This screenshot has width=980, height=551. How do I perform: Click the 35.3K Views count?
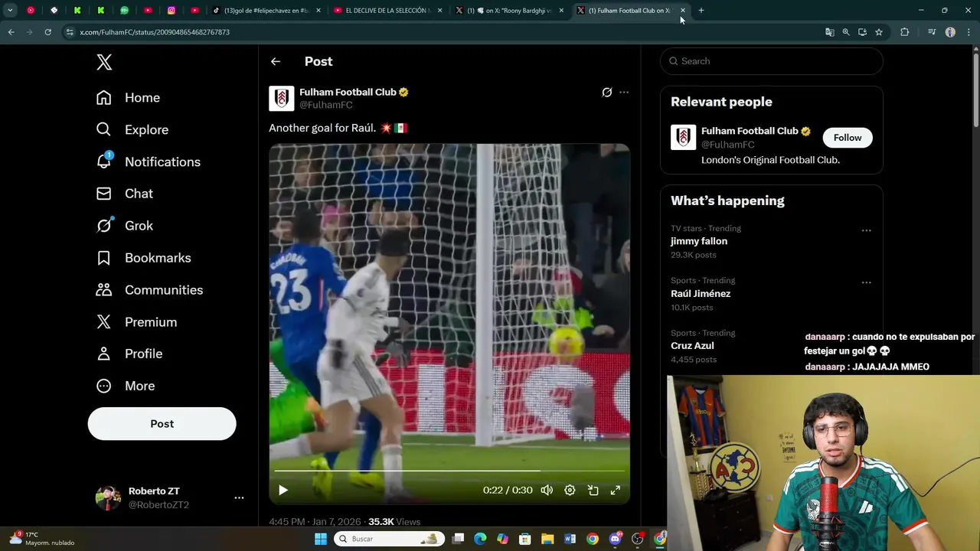click(394, 522)
